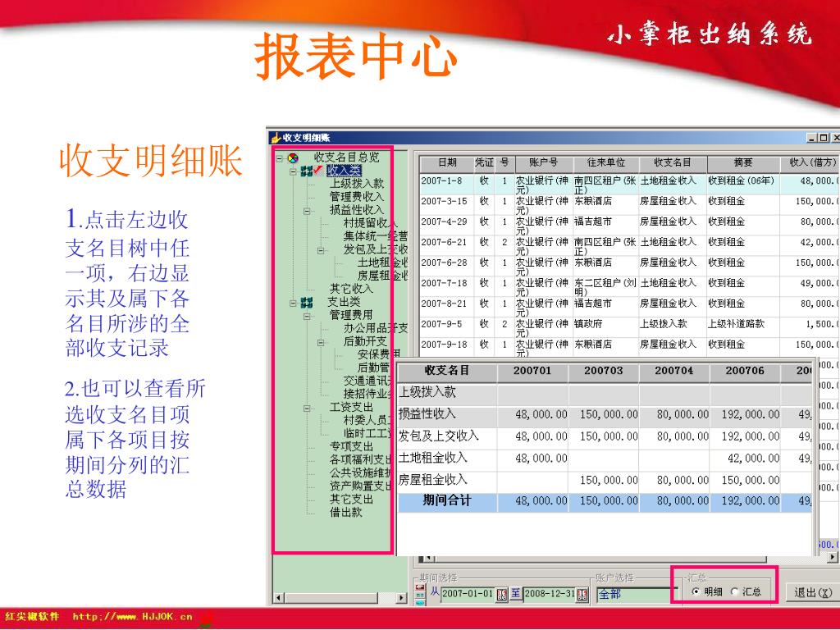This screenshot has height=630, width=840.
Task: Collapse the 管理费用 tree node
Action: pos(307,316)
